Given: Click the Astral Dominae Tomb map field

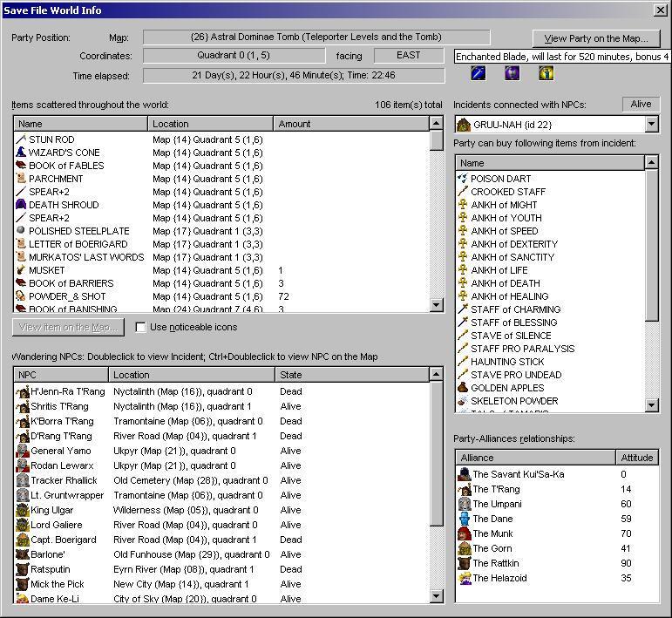Looking at the screenshot, I should pyautogui.click(x=316, y=38).
